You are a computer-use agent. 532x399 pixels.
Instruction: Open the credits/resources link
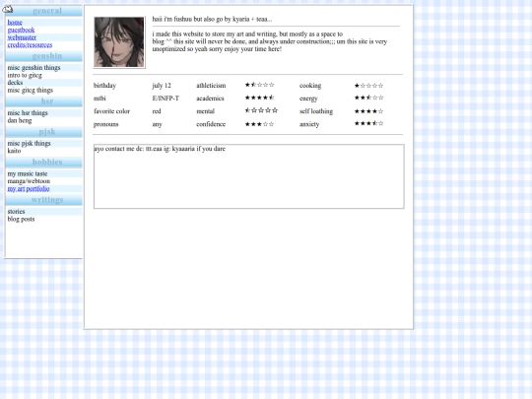pos(30,45)
